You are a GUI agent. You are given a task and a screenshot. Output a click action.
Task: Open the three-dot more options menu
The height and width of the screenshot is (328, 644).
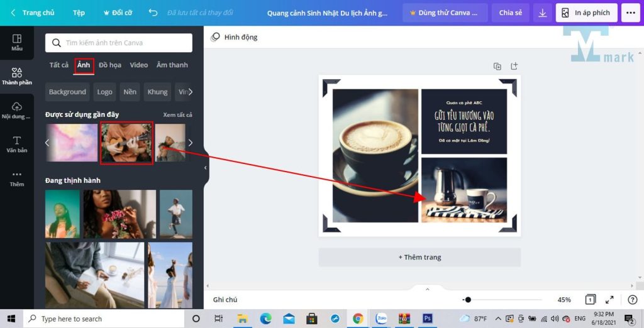pos(629,13)
